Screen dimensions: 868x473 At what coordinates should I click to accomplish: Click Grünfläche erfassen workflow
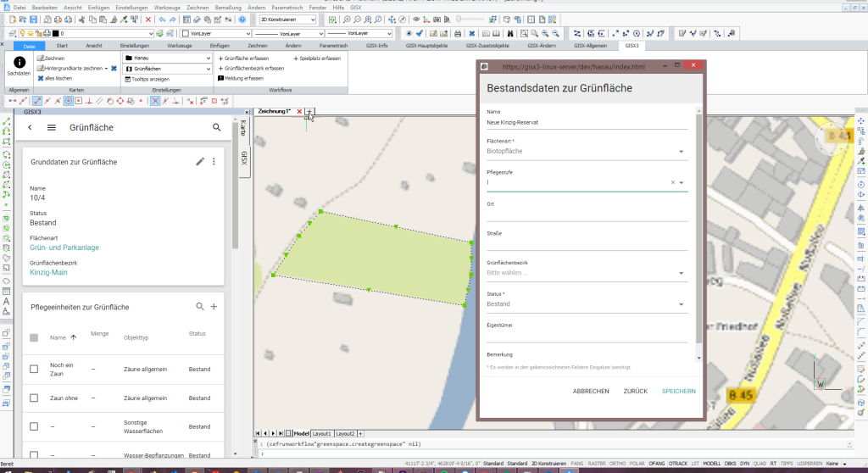click(x=243, y=58)
